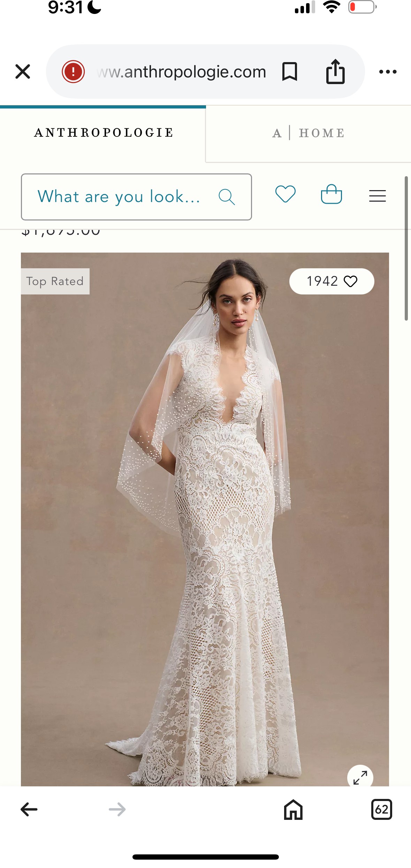
Task: Tap the Top Rated badge
Action: (55, 281)
